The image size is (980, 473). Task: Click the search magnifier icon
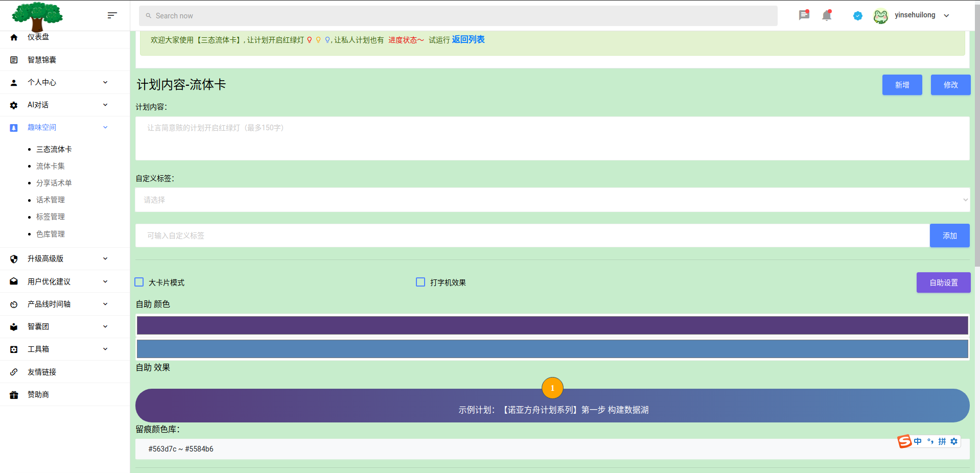pos(149,16)
